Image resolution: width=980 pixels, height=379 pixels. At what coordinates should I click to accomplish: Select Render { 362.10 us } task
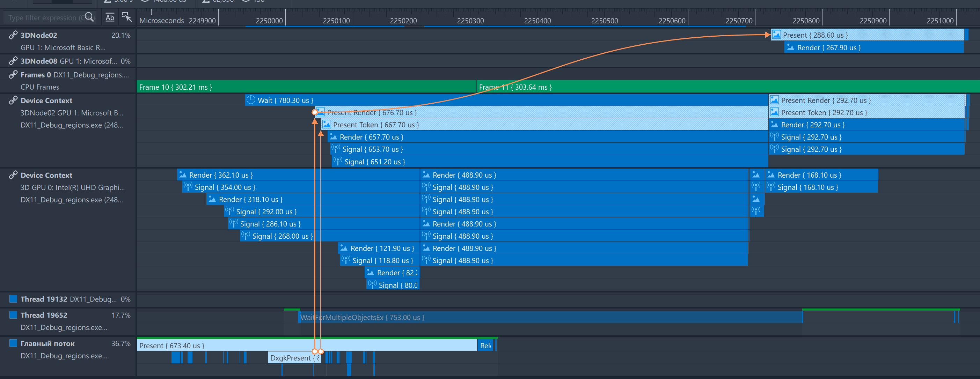click(298, 175)
